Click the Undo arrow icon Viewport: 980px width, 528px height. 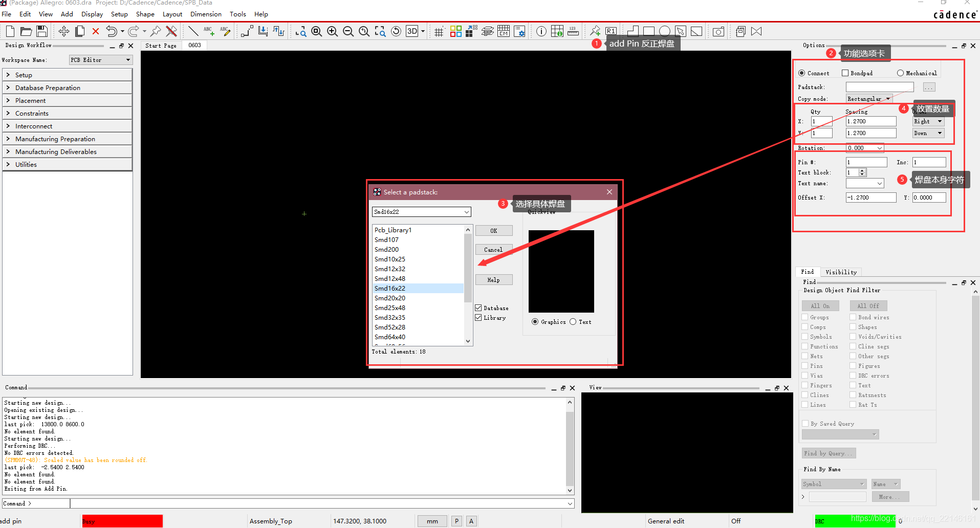(111, 32)
